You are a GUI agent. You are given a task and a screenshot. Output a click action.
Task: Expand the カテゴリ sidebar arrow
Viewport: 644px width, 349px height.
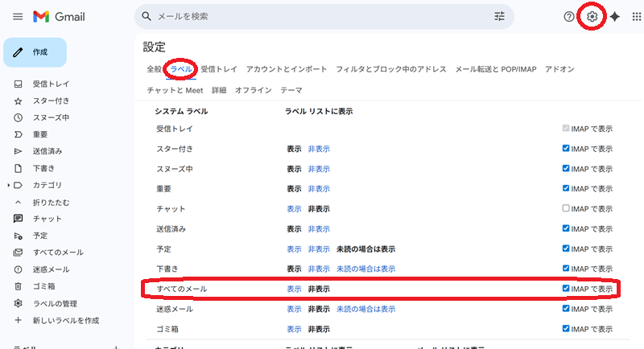tap(8, 186)
